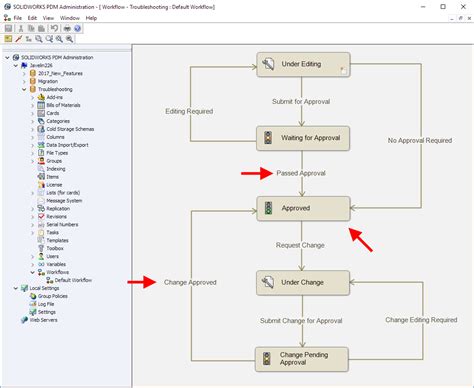The image size is (474, 388).
Task: Select the No Approval Required transition label
Action: [420, 140]
